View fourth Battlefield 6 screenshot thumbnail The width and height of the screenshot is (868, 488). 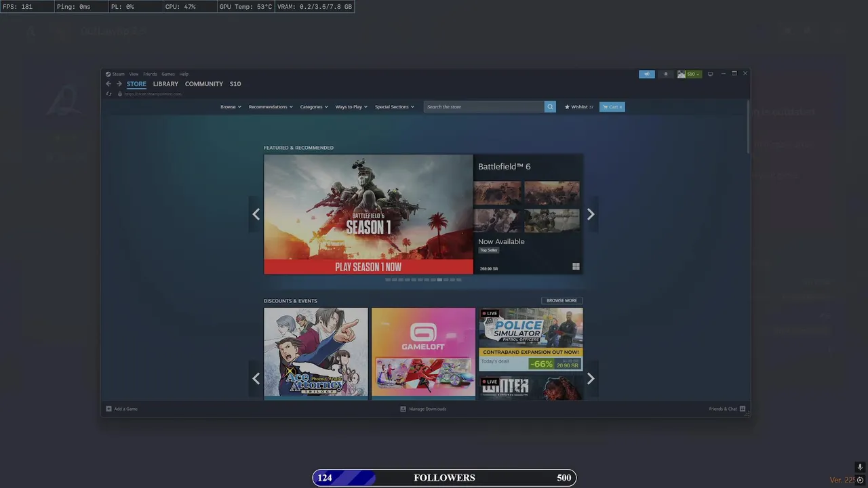click(552, 220)
